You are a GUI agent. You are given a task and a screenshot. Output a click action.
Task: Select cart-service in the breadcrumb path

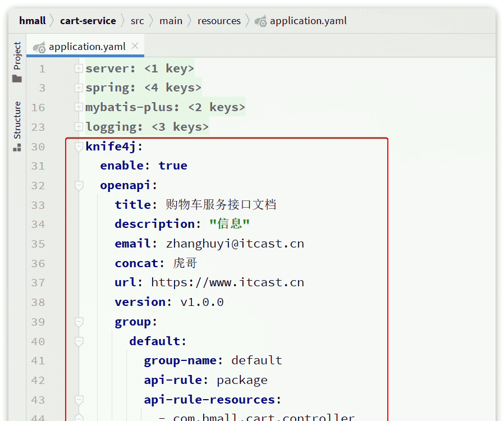pyautogui.click(x=88, y=21)
